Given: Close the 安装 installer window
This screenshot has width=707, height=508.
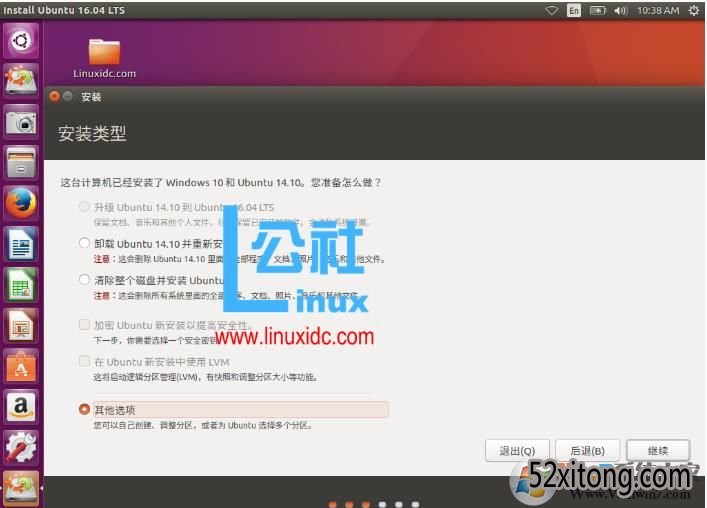Looking at the screenshot, I should click(x=55, y=96).
